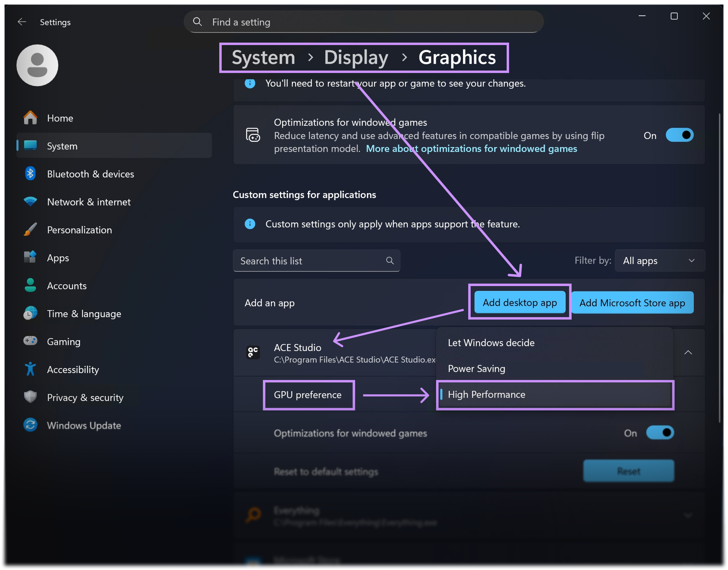Turn off the top Optimizations for windowed games toggle

click(x=679, y=135)
